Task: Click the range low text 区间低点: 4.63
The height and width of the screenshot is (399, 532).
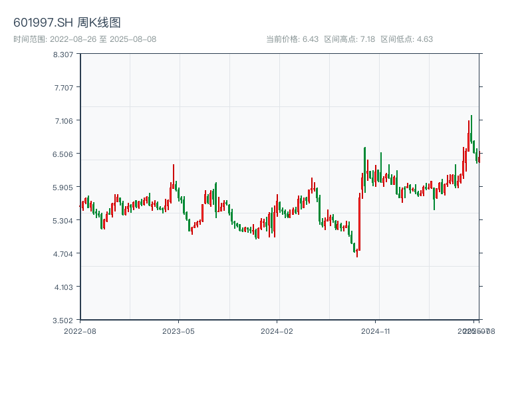Action: pos(407,39)
